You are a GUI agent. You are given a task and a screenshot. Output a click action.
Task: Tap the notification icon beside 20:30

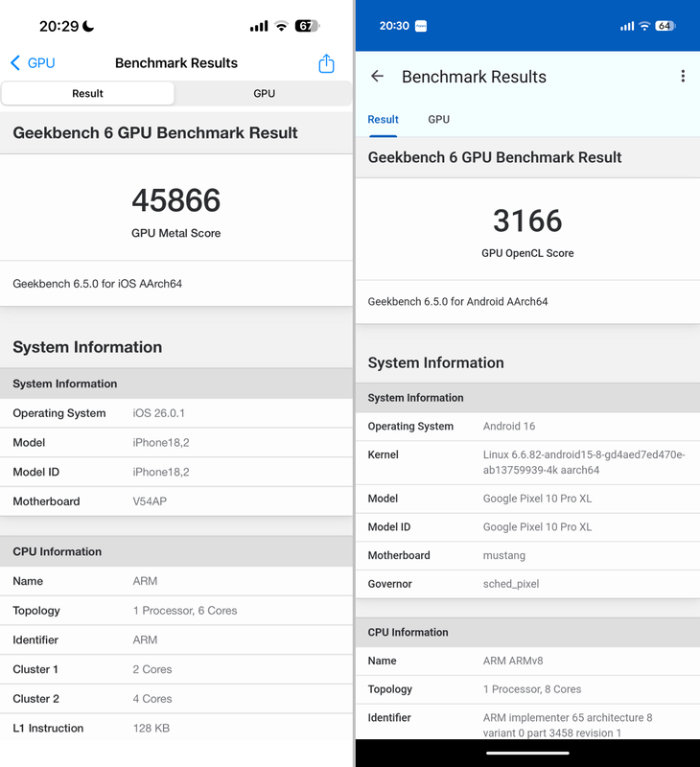point(421,26)
